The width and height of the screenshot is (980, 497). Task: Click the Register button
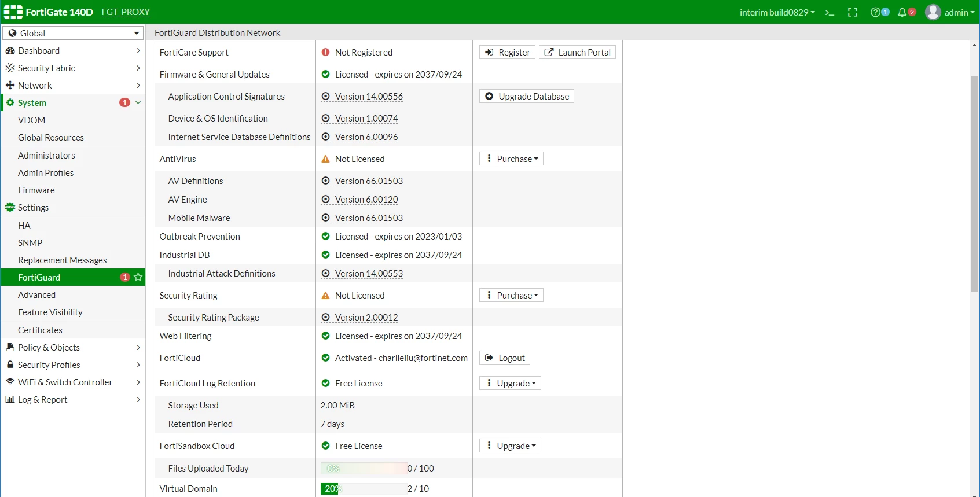tap(507, 52)
